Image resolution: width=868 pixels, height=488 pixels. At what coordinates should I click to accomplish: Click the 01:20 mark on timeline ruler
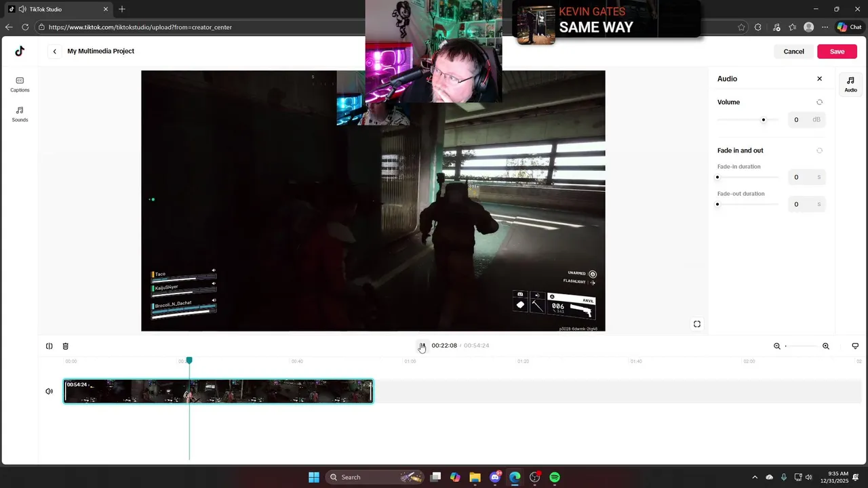(x=523, y=361)
